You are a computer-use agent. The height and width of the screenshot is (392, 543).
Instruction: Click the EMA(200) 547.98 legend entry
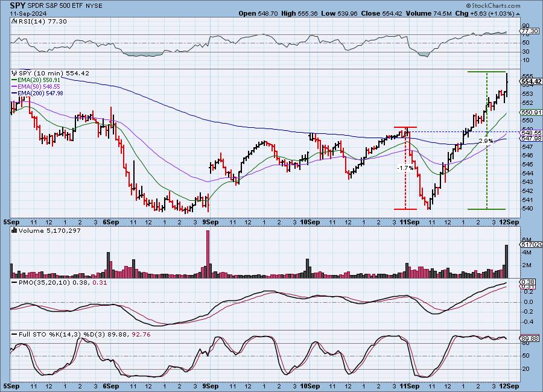(40, 93)
